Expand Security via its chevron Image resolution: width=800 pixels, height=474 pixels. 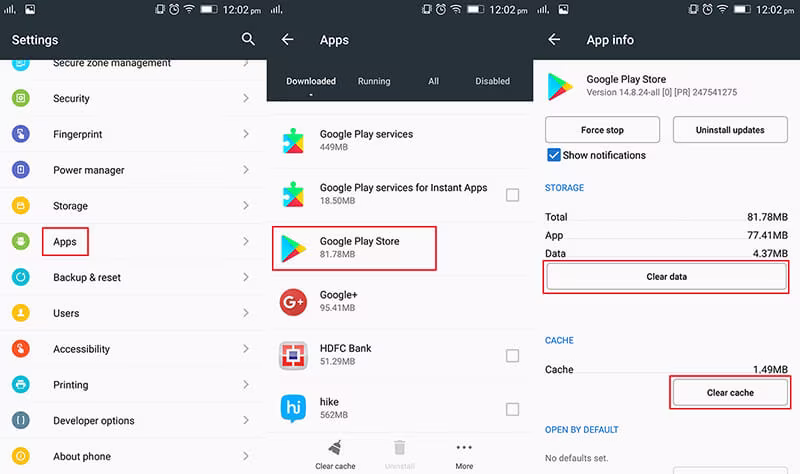click(246, 98)
